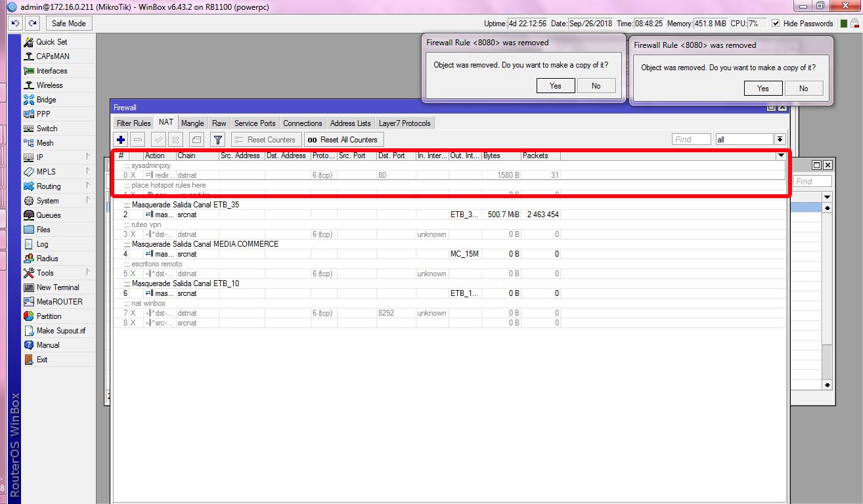Expand the Routing submenu arrow
This screenshot has height=504, width=863.
tap(88, 186)
